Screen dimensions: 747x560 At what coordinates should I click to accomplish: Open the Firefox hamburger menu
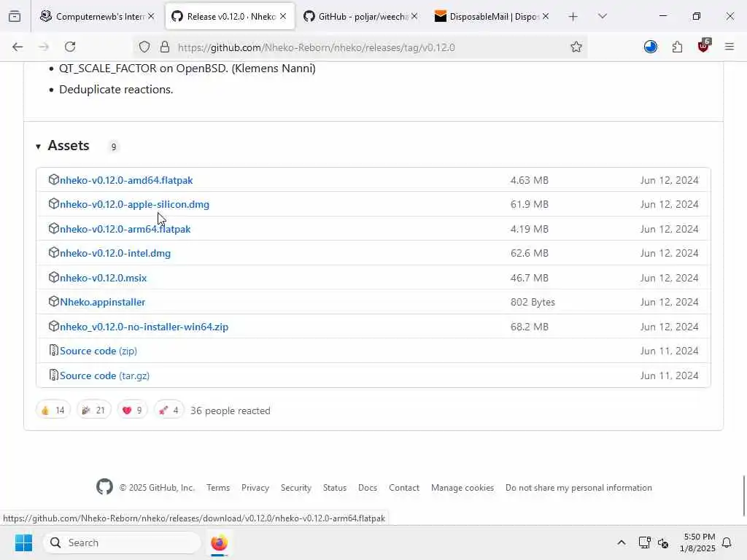[729, 47]
